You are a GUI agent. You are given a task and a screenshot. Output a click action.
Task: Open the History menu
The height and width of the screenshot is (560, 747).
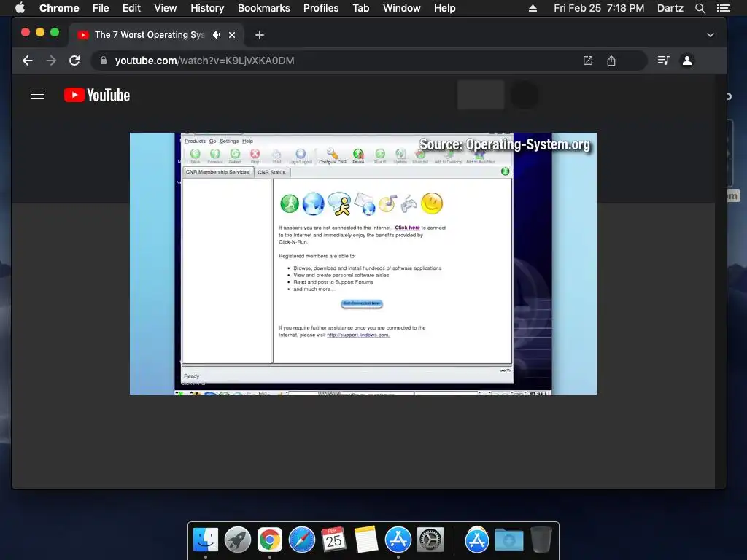207,8
